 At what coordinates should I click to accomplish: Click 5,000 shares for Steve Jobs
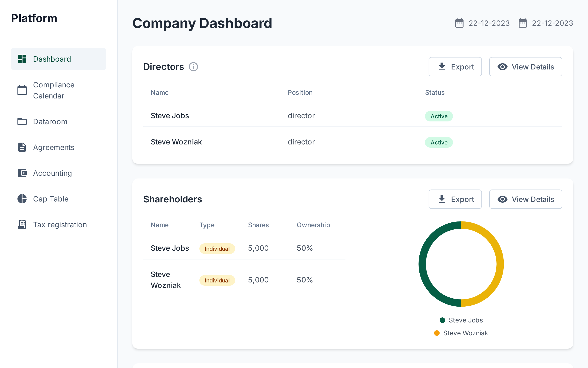pyautogui.click(x=258, y=248)
